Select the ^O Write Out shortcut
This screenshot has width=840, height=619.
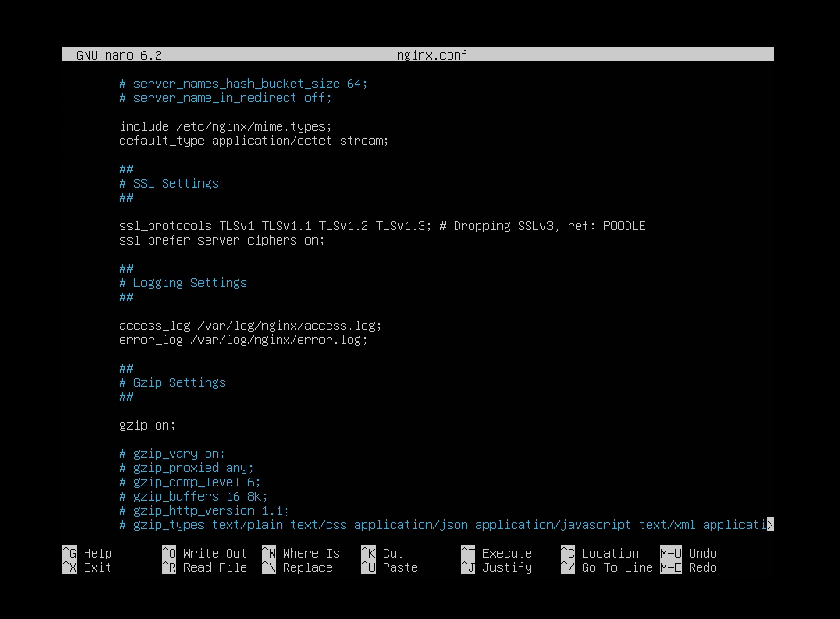tap(205, 553)
